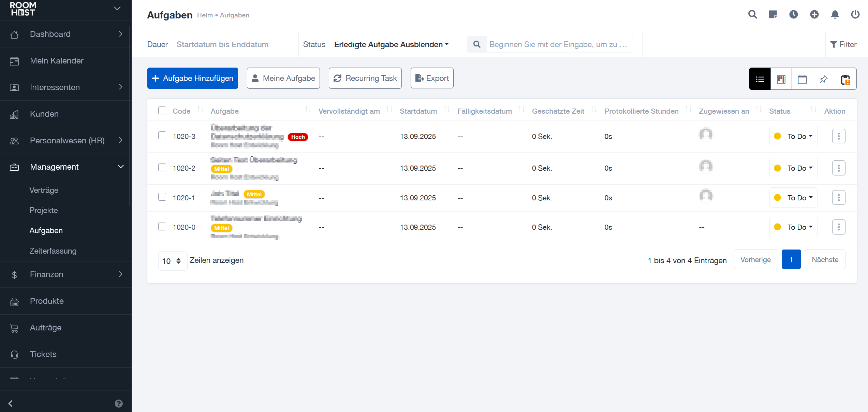Switch to calendar view icon
868x412 pixels.
tap(802, 79)
